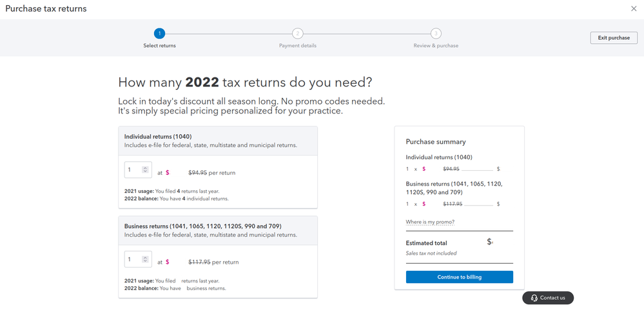The height and width of the screenshot is (314, 644).
Task: Click the Select returns step label
Action: coord(159,46)
